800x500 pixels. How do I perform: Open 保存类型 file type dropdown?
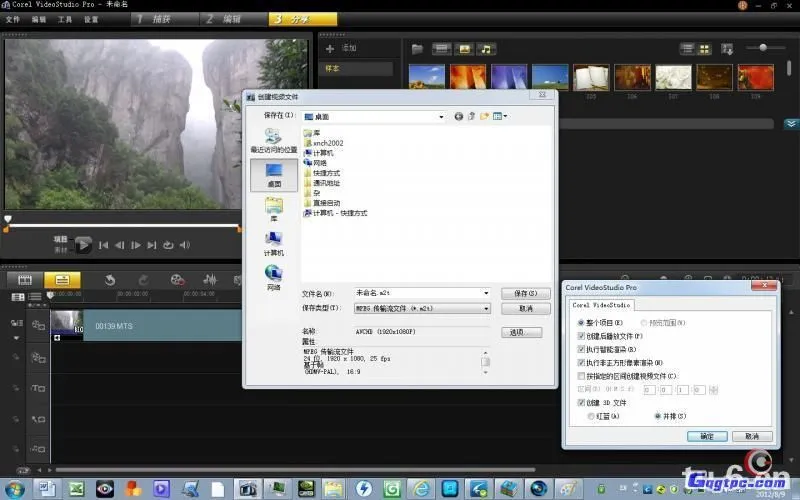coord(486,308)
